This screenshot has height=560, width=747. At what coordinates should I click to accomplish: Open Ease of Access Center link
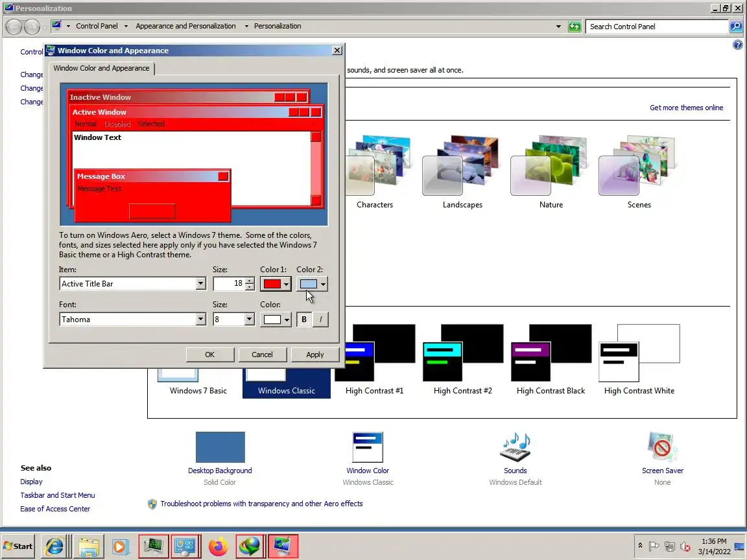pos(55,509)
